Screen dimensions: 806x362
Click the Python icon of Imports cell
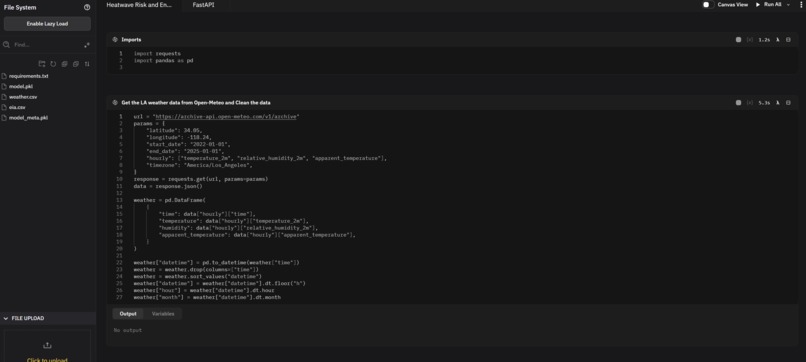click(115, 40)
